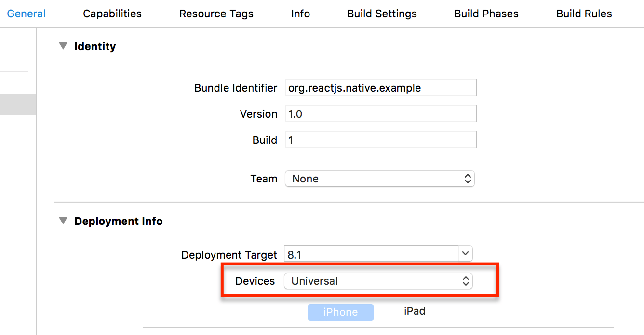The width and height of the screenshot is (644, 335).
Task: Select the iPad device segment
Action: [x=415, y=312]
